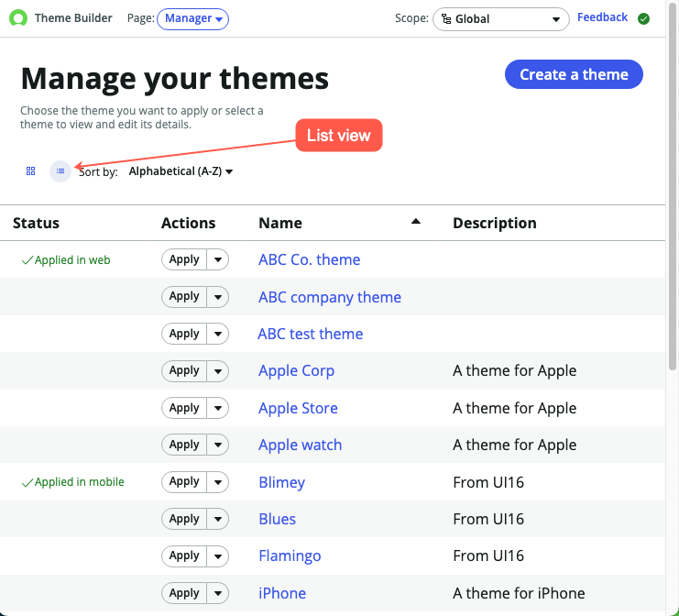
Task: Open the Blimey theme link
Action: (281, 483)
